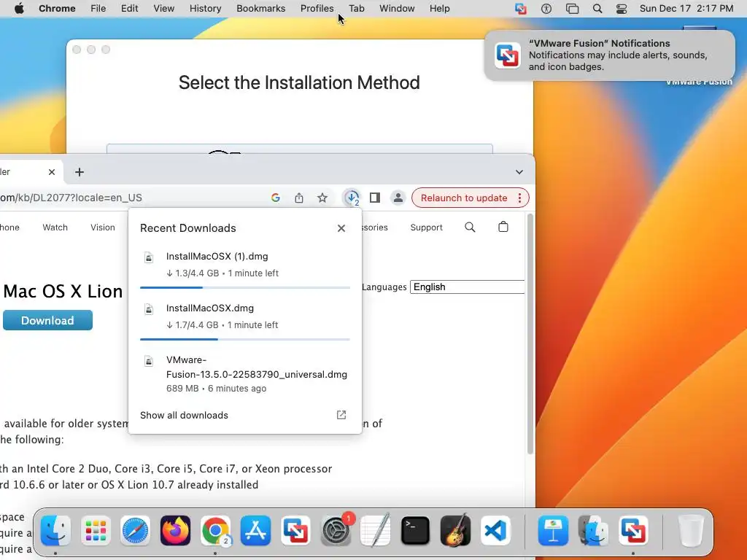This screenshot has height=560, width=747.
Task: Open the History menu
Action: [x=205, y=9]
